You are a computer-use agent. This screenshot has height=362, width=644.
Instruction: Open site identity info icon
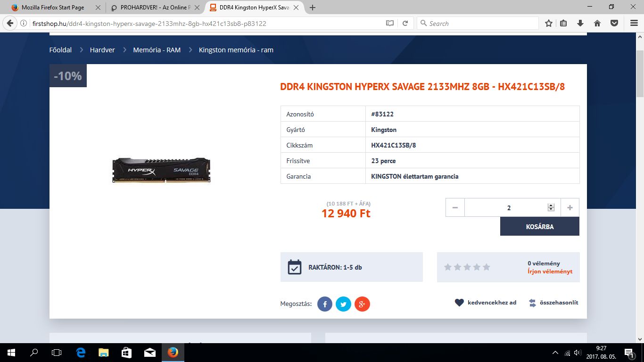click(24, 23)
